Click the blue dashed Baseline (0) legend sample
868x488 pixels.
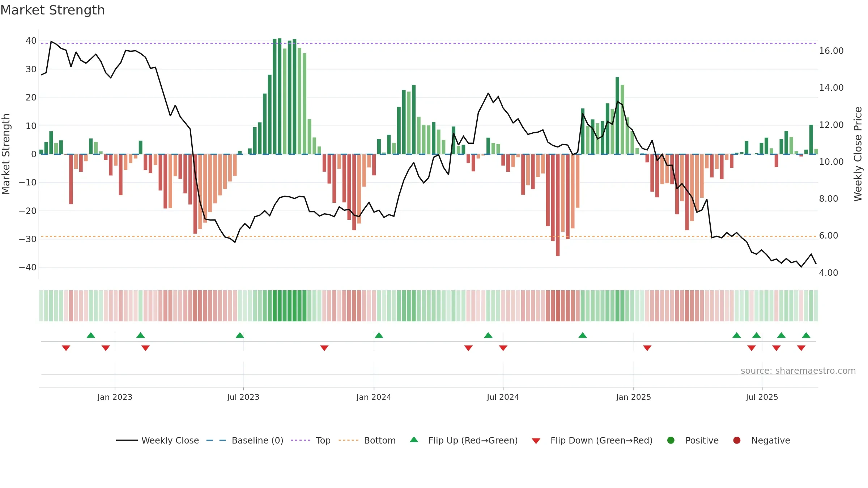pyautogui.click(x=216, y=440)
